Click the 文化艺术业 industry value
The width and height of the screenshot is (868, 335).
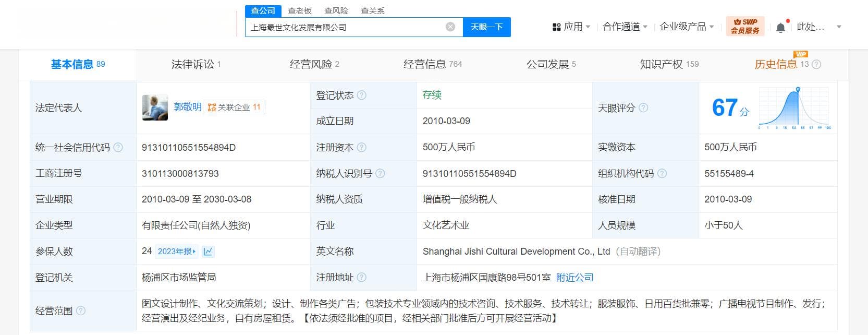pyautogui.click(x=446, y=225)
